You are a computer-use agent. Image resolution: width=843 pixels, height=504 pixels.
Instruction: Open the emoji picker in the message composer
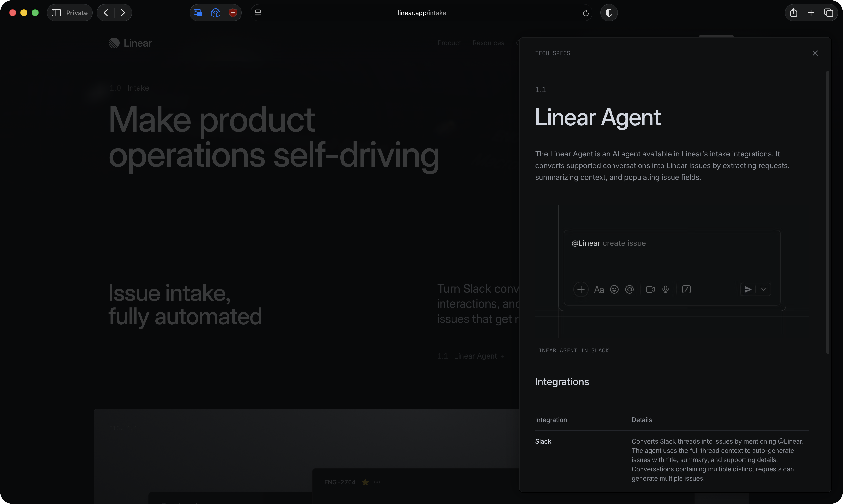point(614,289)
